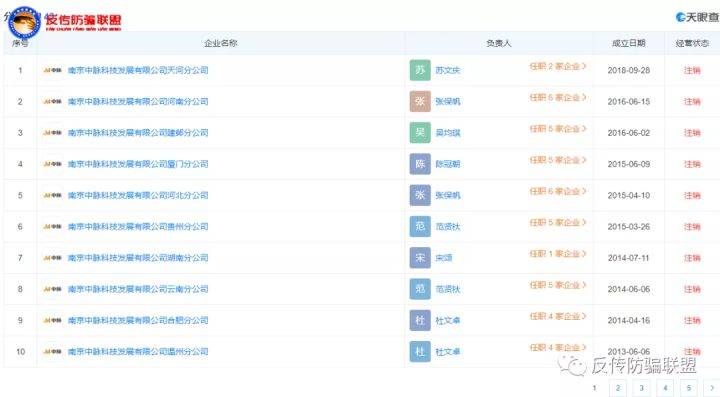The height and width of the screenshot is (397, 720).
Task: Click the person name link in row 1
Action: click(448, 70)
